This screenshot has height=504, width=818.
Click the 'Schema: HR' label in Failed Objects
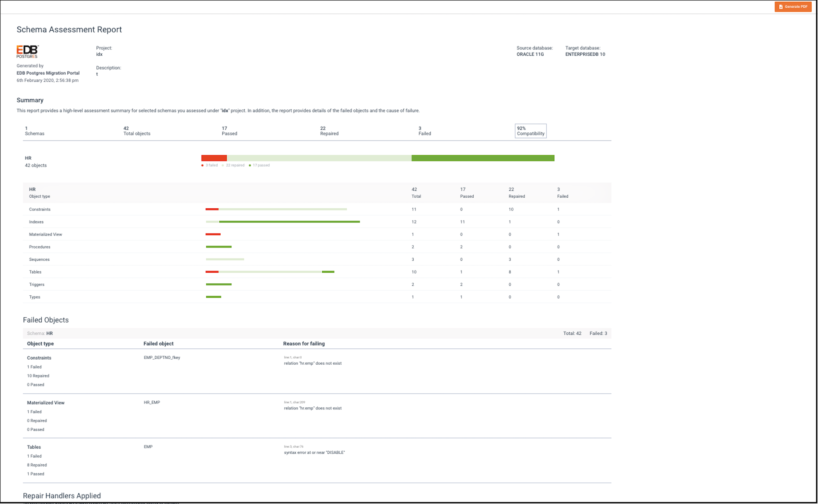[x=40, y=334]
